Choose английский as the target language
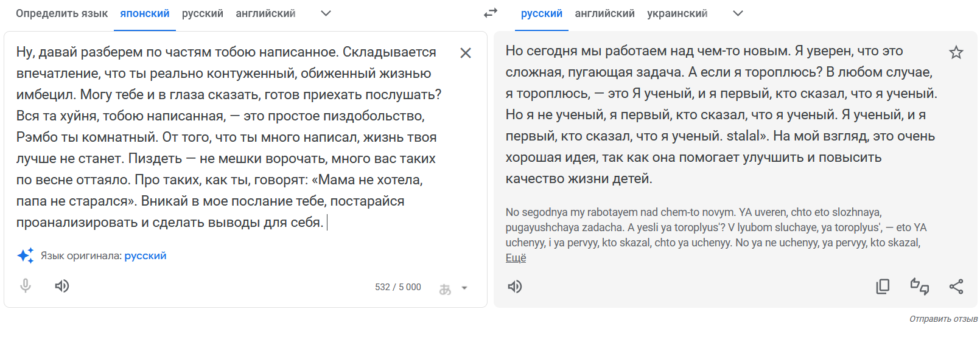Viewport: 980px width, 337px height. pos(605,13)
